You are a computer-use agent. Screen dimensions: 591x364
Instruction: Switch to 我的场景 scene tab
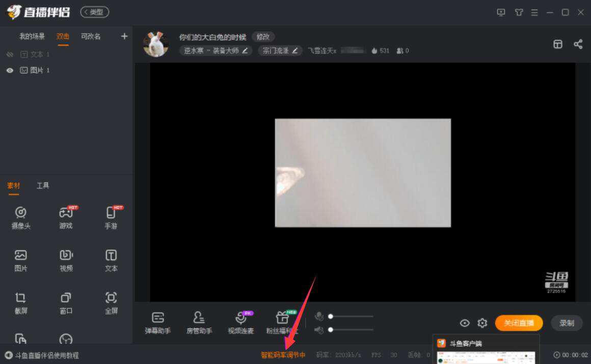(x=32, y=36)
